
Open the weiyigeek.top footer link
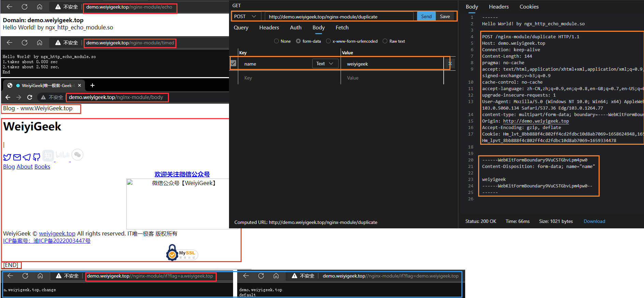point(57,233)
